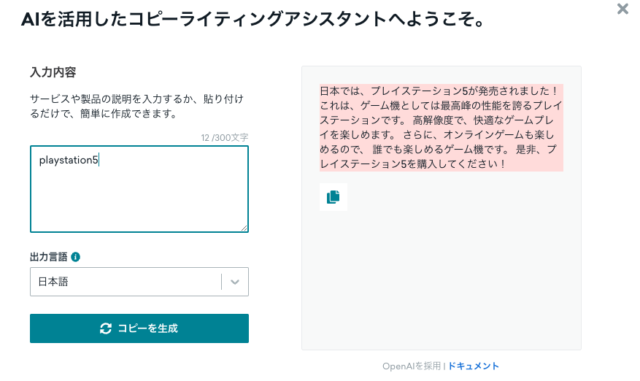Click empty space in the gray output panel
This screenshot has width=640, height=381.
click(x=441, y=278)
